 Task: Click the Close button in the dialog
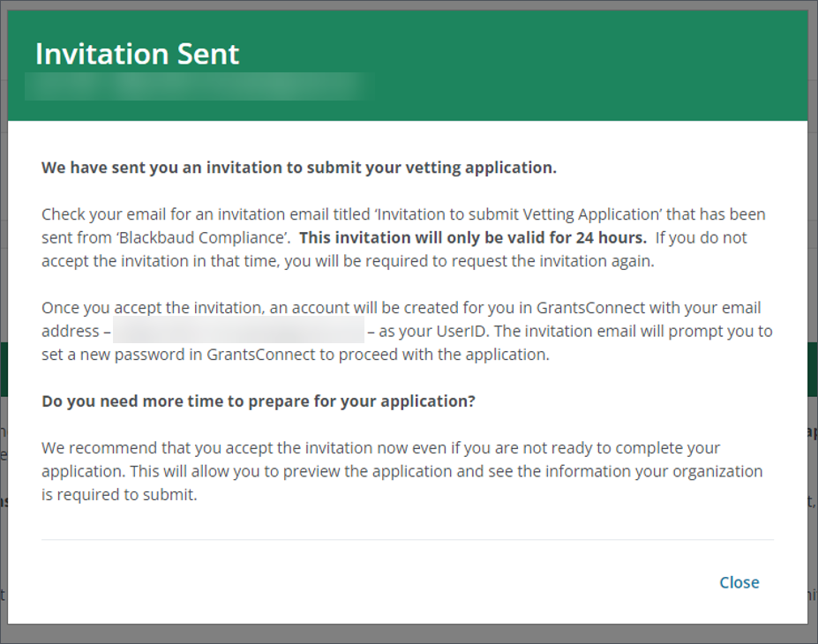[x=739, y=582]
